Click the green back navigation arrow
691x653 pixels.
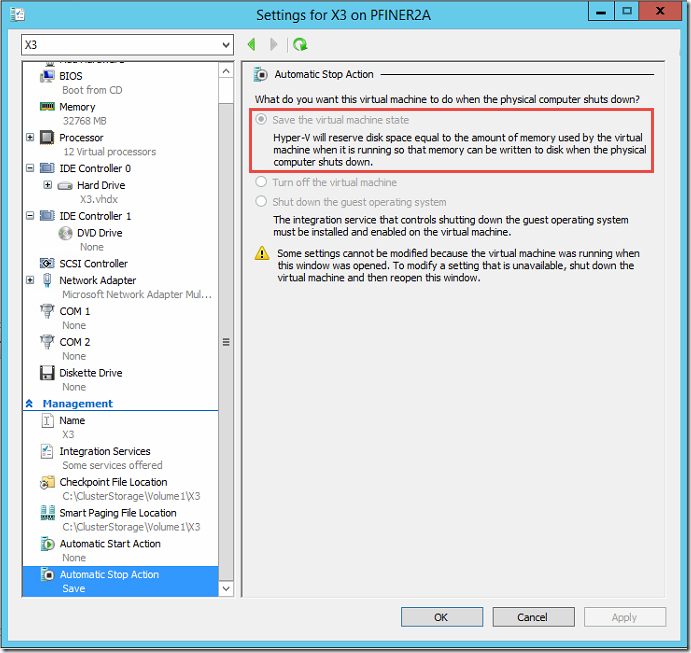252,45
